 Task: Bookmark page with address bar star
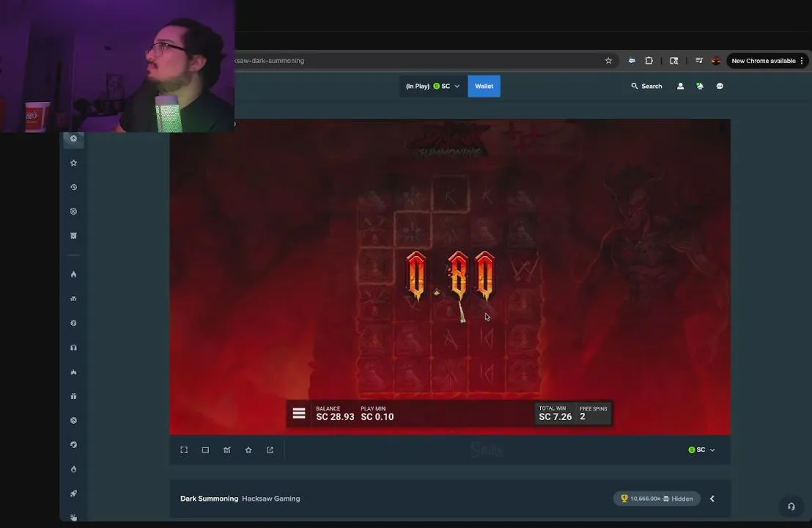tap(608, 61)
